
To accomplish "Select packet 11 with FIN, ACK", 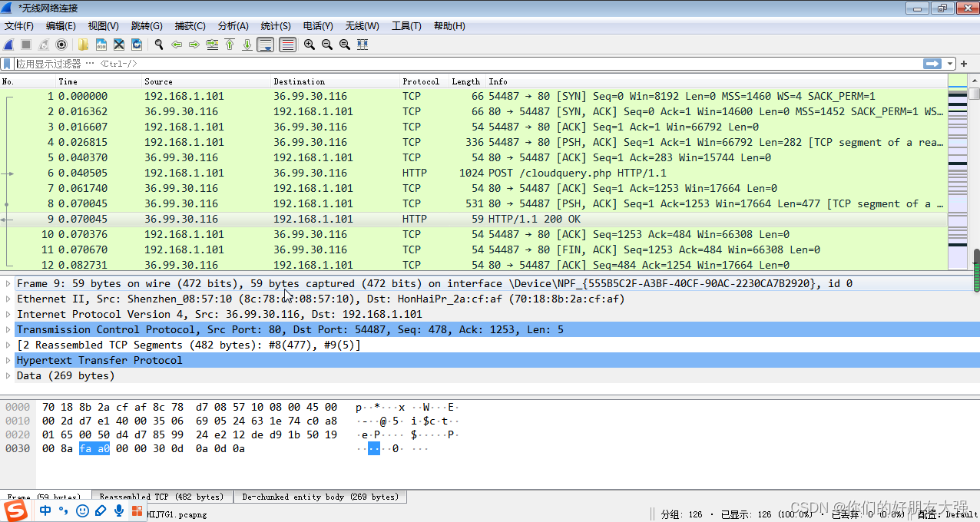I will tap(474, 249).
